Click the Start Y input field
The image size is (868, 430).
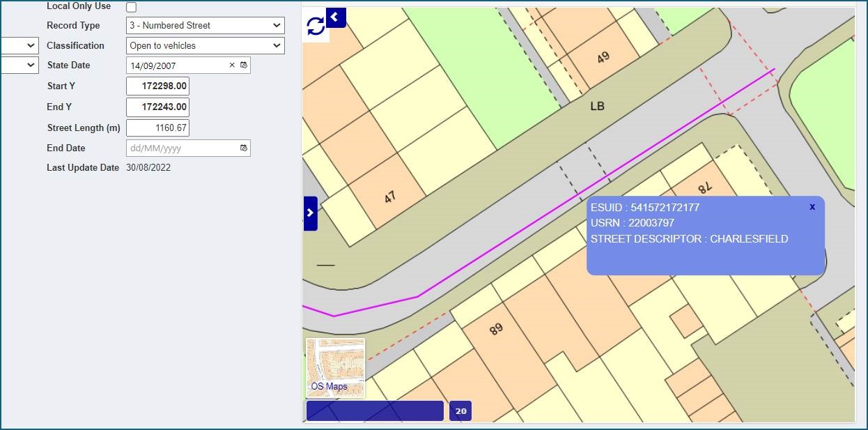click(157, 86)
